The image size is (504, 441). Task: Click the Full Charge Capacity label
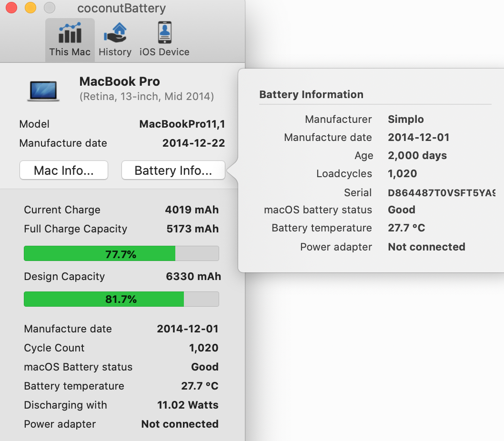tap(76, 229)
